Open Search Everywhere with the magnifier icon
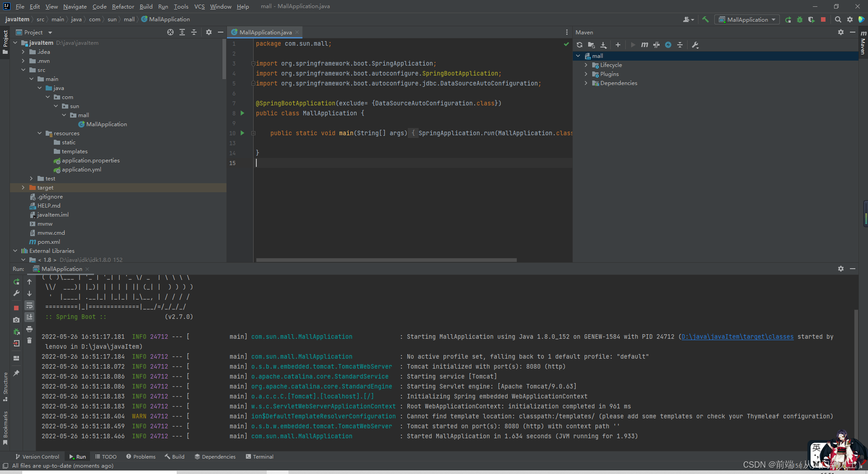Viewport: 868px width, 474px height. [x=838, y=19]
